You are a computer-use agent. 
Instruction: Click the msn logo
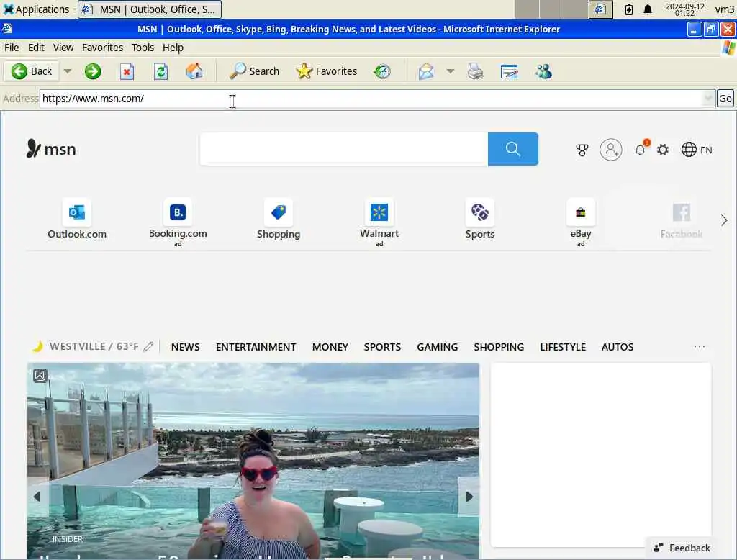[51, 149]
